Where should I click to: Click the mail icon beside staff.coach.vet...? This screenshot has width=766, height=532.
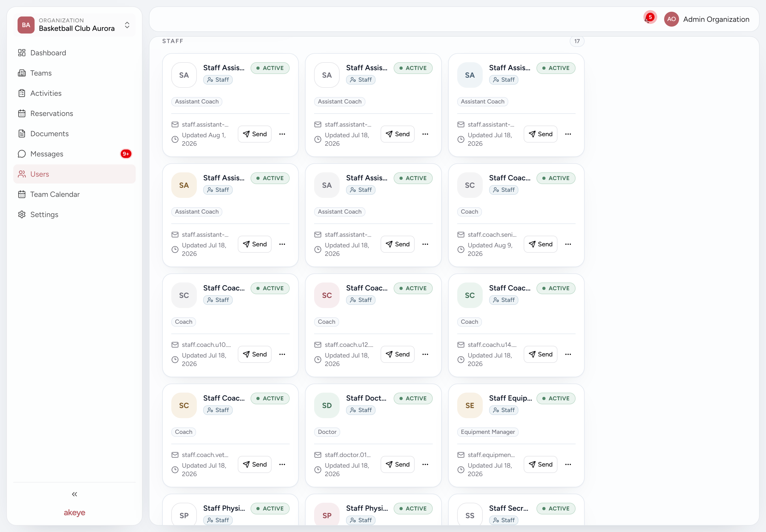(175, 455)
